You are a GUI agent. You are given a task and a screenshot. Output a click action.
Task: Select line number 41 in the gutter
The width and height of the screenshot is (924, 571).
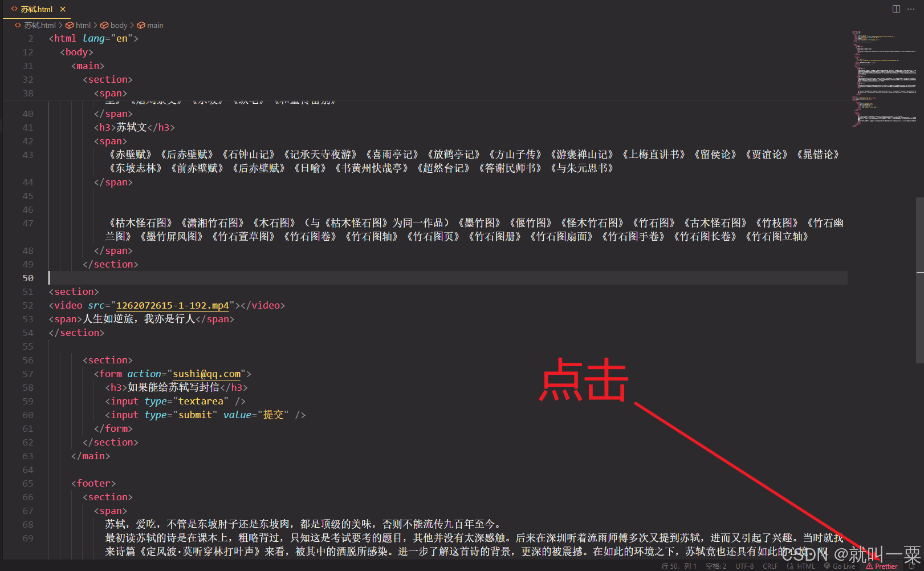tap(28, 127)
